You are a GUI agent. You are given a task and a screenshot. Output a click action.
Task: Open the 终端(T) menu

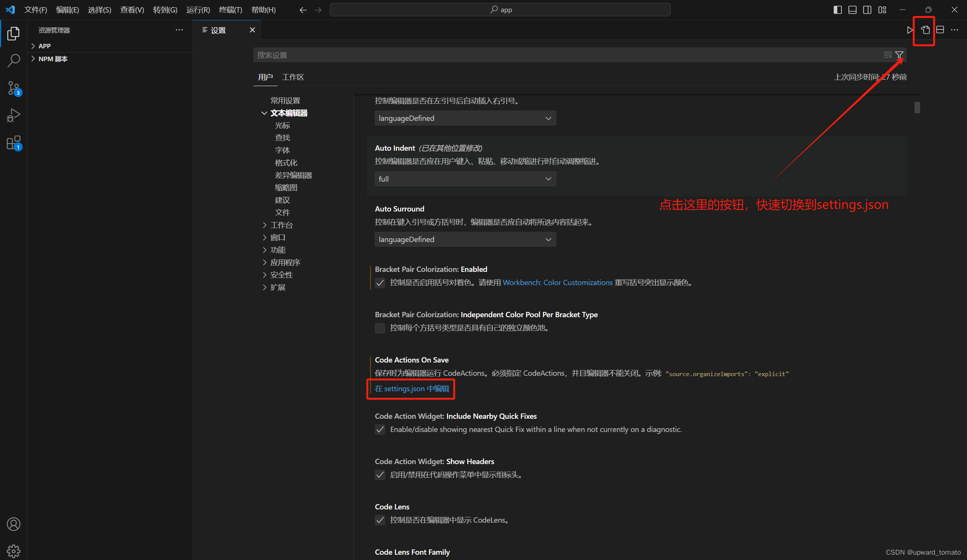(231, 9)
